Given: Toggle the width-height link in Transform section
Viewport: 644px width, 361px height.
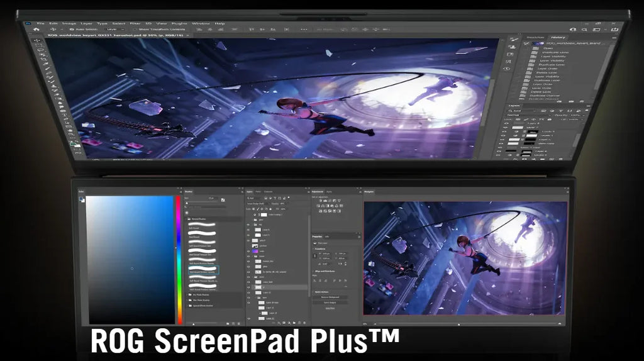Looking at the screenshot, I should coord(314,256).
